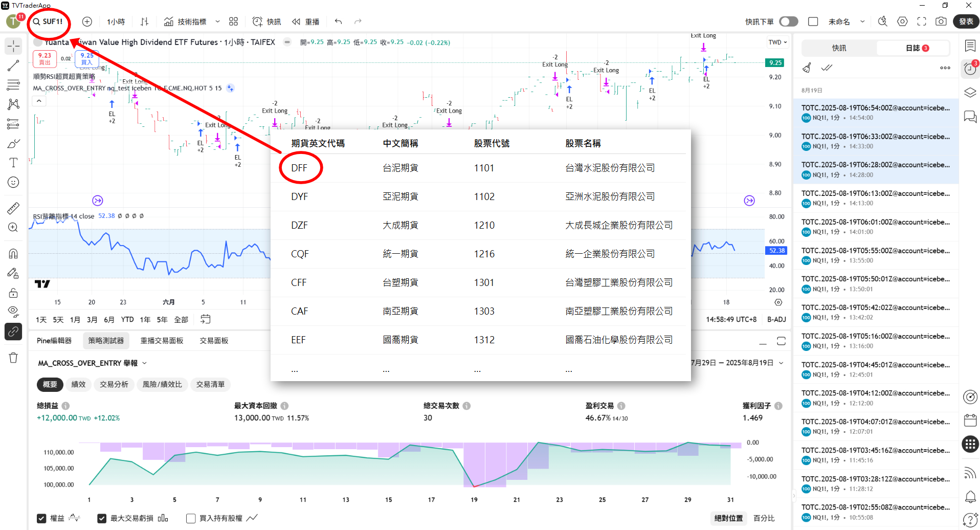Enter fullscreen mode

point(922,21)
